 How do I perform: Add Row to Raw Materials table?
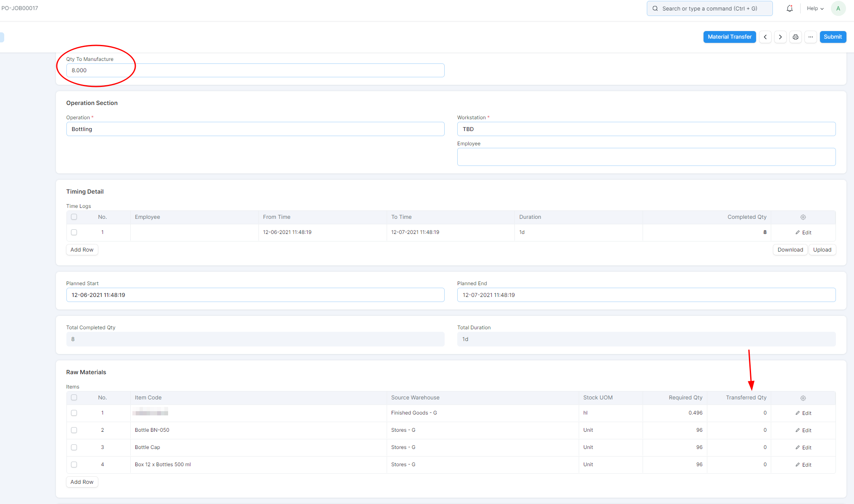(x=82, y=482)
